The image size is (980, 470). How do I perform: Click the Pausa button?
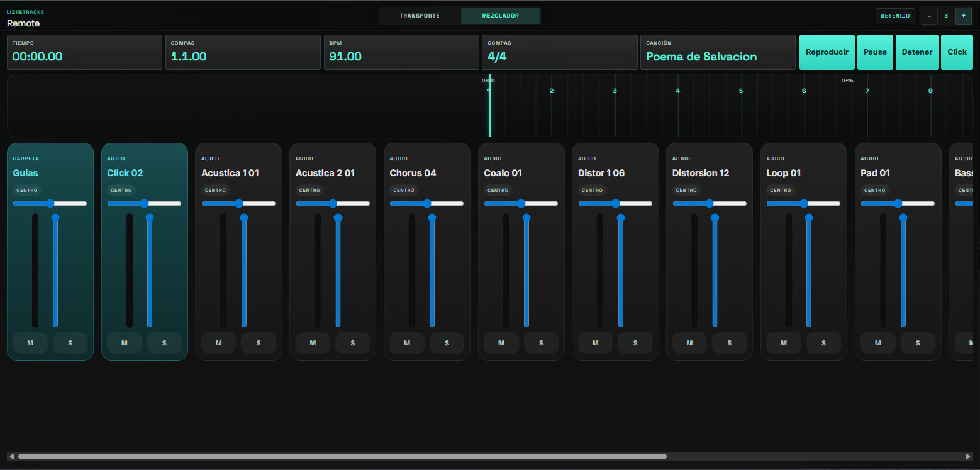click(x=875, y=52)
